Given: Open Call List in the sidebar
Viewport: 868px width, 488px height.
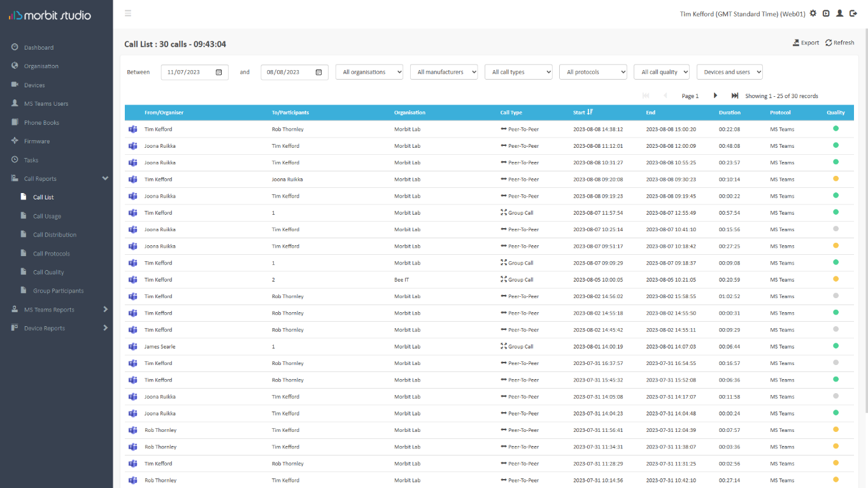Looking at the screenshot, I should [x=43, y=197].
